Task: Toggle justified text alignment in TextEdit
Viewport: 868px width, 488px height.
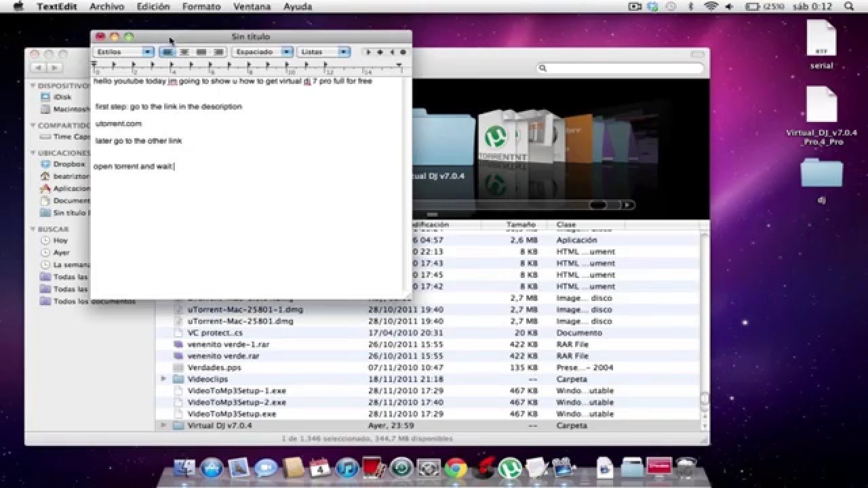Action: point(201,52)
